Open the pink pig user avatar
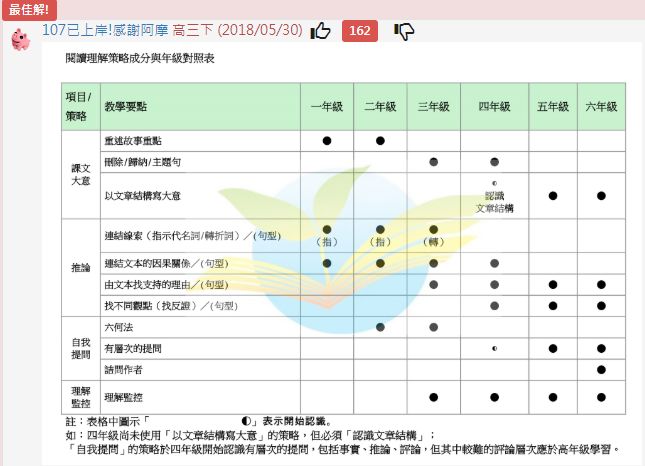 (x=20, y=39)
